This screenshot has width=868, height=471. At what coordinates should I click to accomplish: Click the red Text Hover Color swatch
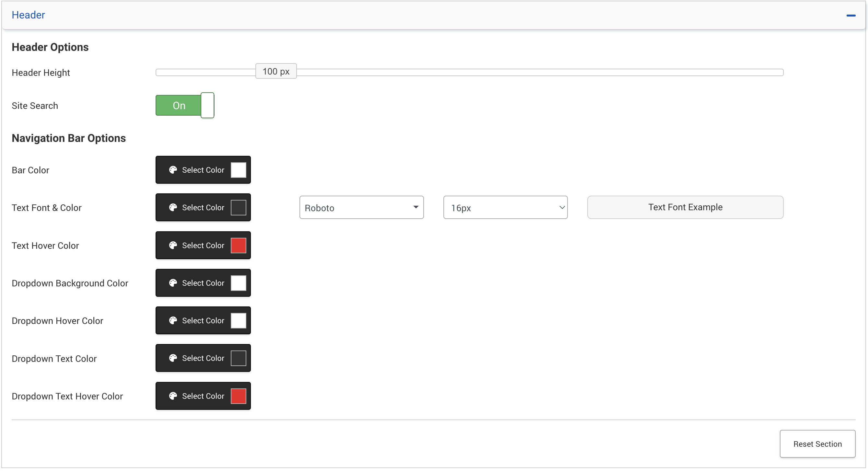(239, 246)
